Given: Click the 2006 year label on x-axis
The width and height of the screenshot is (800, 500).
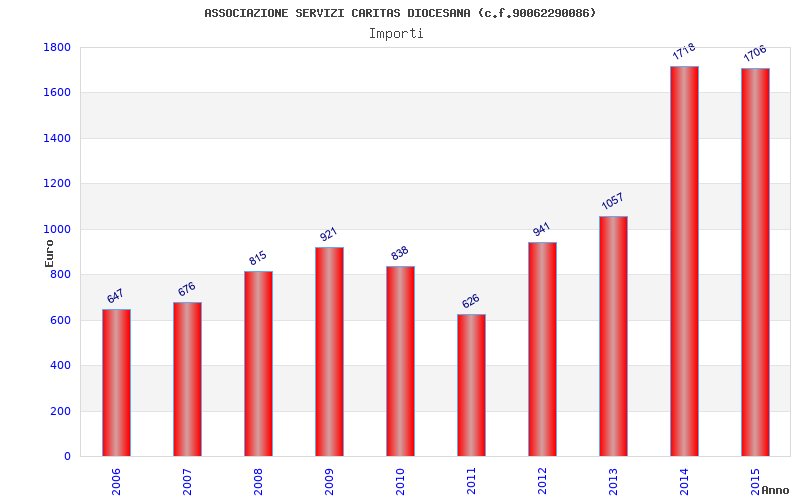Looking at the screenshot, I should coord(116,482).
